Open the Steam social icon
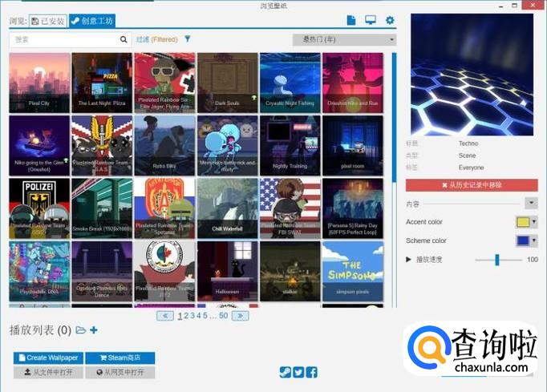This screenshot has height=392, width=547. point(285,372)
